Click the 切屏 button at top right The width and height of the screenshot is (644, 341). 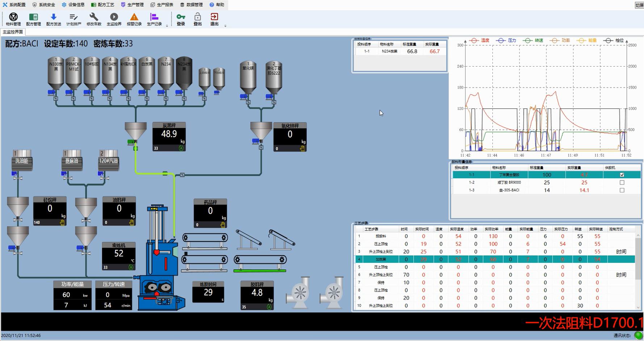639,5
